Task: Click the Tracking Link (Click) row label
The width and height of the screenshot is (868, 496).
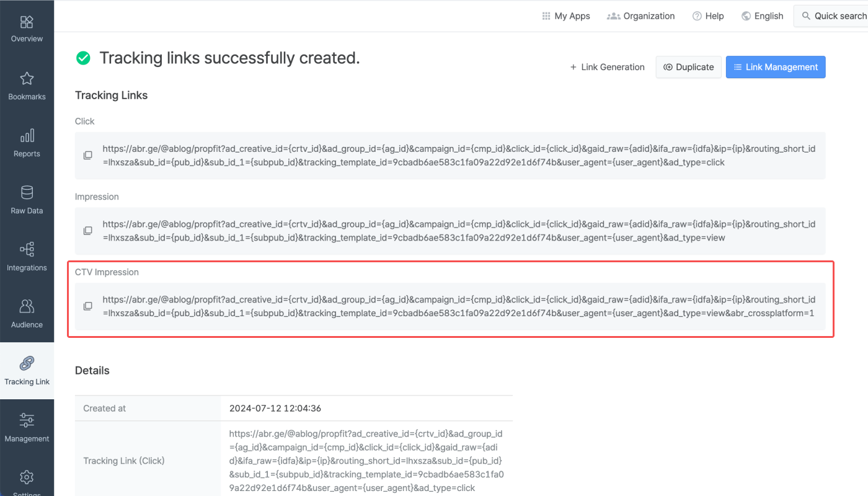Action: click(124, 461)
